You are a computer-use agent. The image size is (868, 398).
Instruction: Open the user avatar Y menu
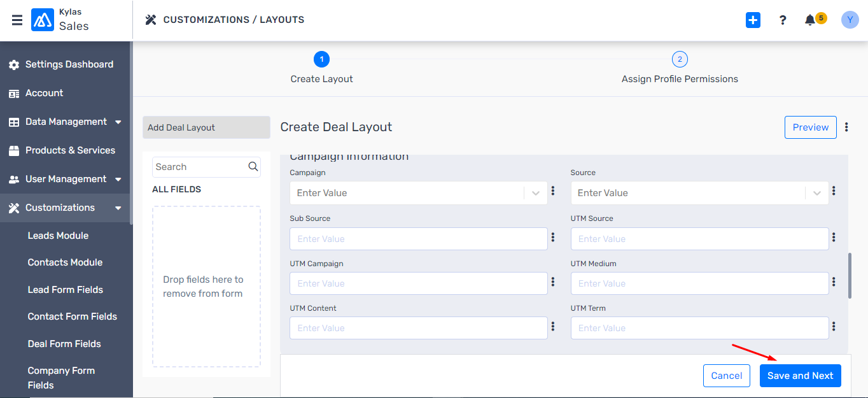tap(850, 20)
